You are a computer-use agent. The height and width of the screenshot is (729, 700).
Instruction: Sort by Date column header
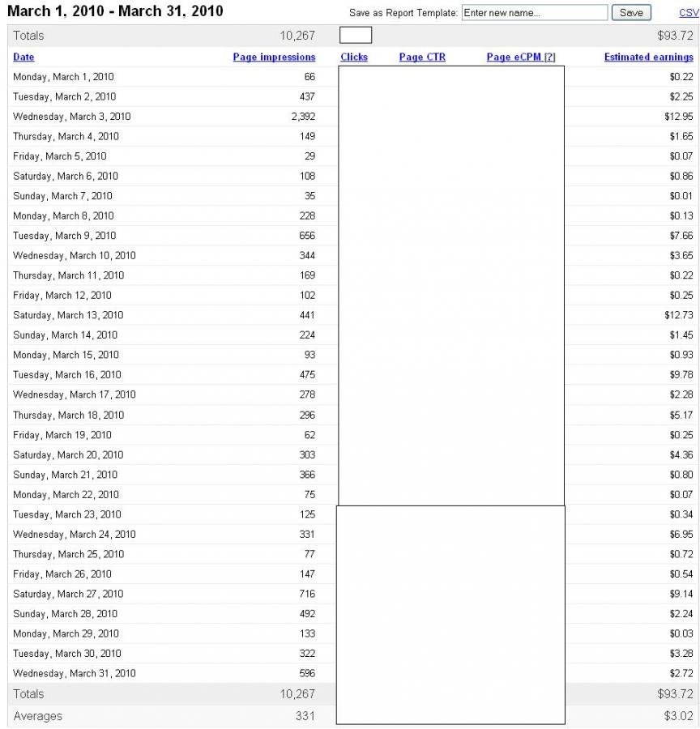23,57
